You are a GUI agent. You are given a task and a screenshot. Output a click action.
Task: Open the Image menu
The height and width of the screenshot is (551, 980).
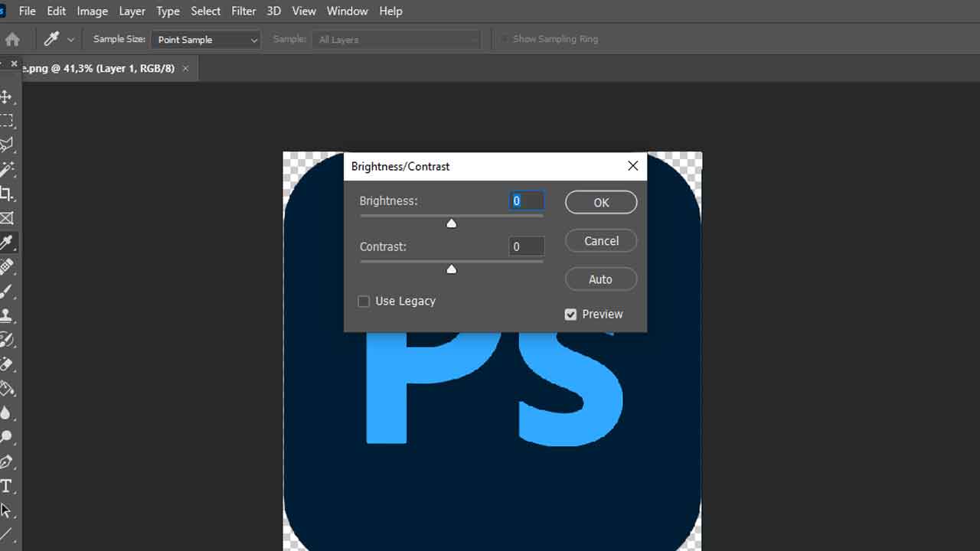[x=92, y=11]
